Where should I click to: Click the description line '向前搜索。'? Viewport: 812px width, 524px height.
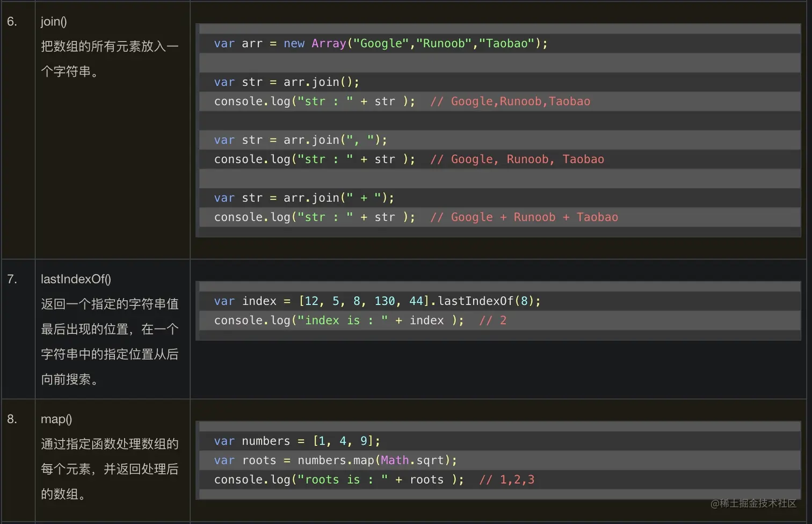(70, 380)
